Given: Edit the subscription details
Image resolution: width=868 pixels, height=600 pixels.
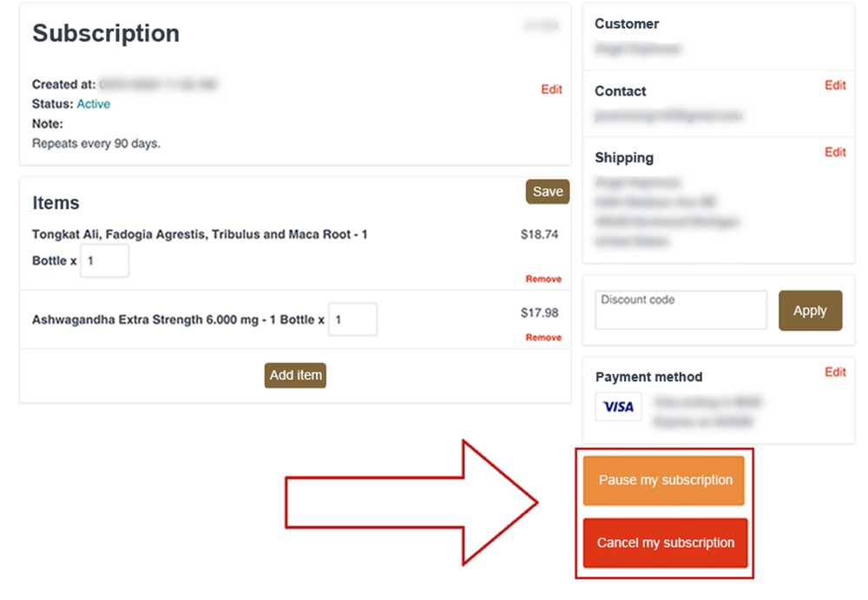Looking at the screenshot, I should [551, 89].
